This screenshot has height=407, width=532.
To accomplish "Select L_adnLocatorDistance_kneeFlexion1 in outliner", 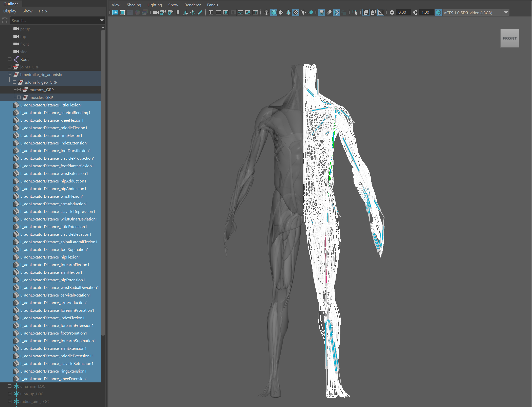I will pyautogui.click(x=52, y=120).
